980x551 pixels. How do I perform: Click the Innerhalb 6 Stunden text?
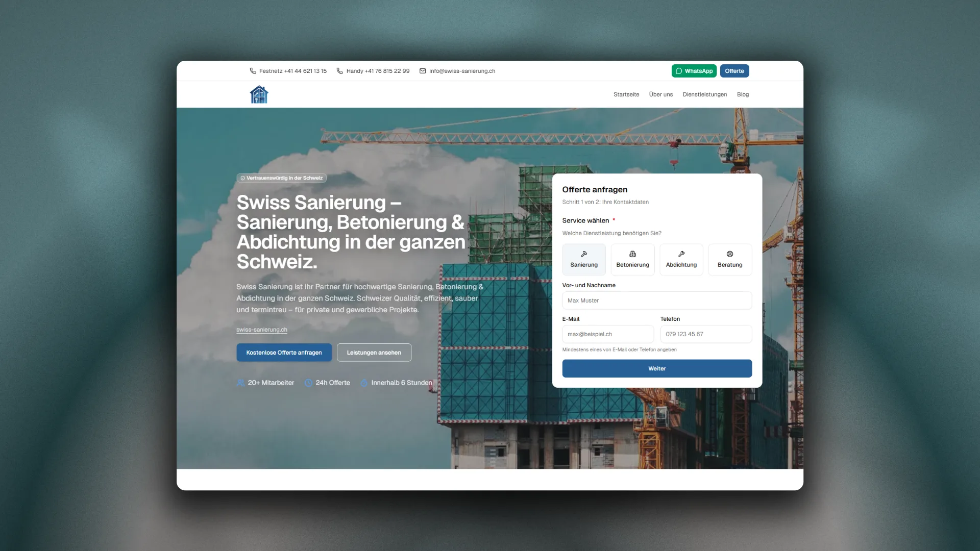click(x=402, y=383)
